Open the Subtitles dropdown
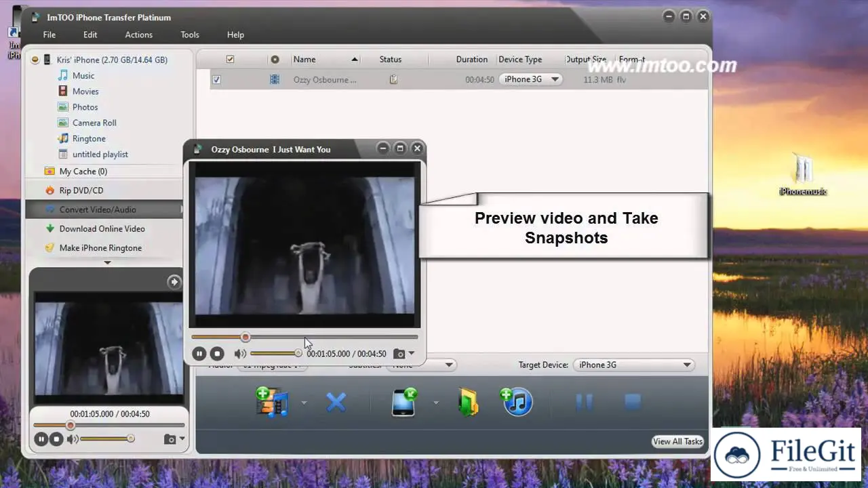The height and width of the screenshot is (488, 868). pyautogui.click(x=421, y=365)
